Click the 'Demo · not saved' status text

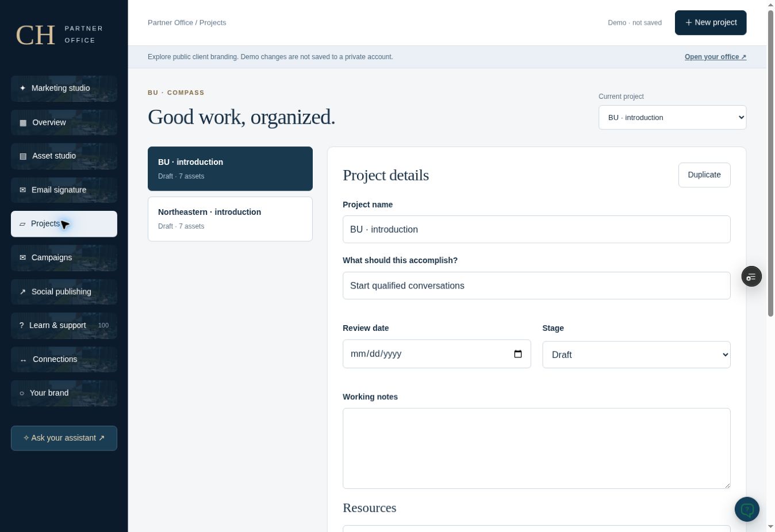point(635,23)
